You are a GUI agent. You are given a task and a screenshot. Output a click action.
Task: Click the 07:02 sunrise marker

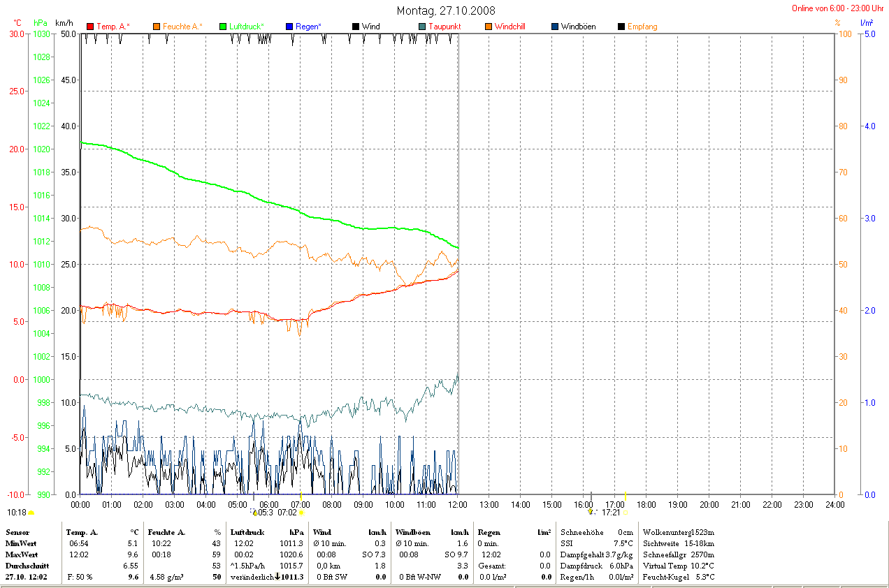coord(287,512)
